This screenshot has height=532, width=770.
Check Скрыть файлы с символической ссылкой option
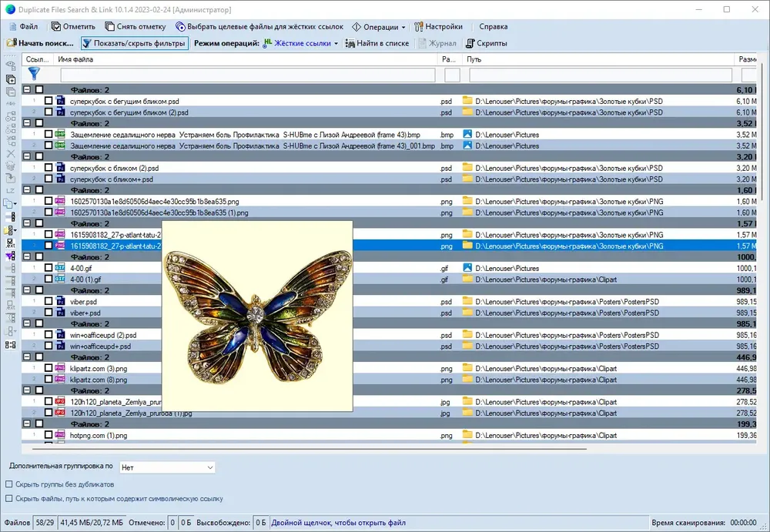point(8,499)
